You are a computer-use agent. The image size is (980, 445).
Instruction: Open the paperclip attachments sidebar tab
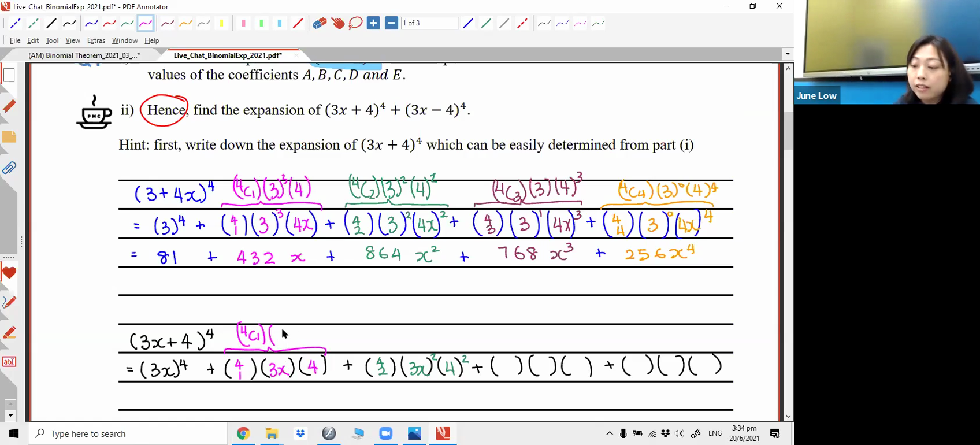point(9,168)
